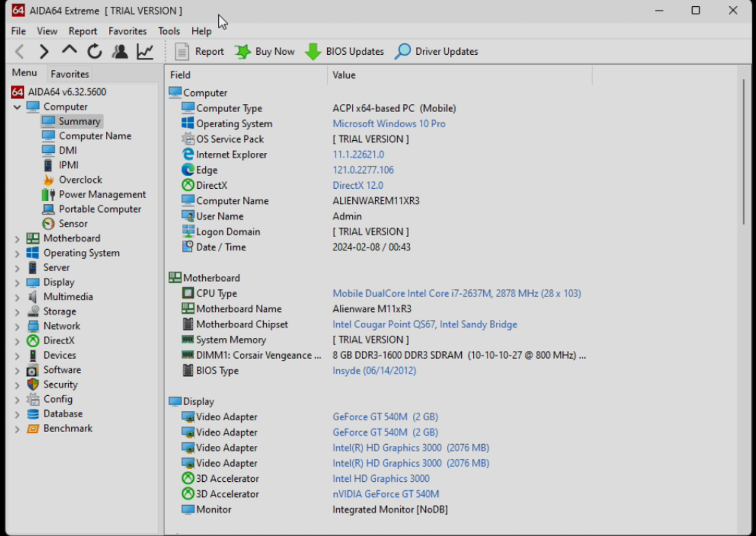Select the User Name row
The image size is (756, 536).
click(378, 216)
